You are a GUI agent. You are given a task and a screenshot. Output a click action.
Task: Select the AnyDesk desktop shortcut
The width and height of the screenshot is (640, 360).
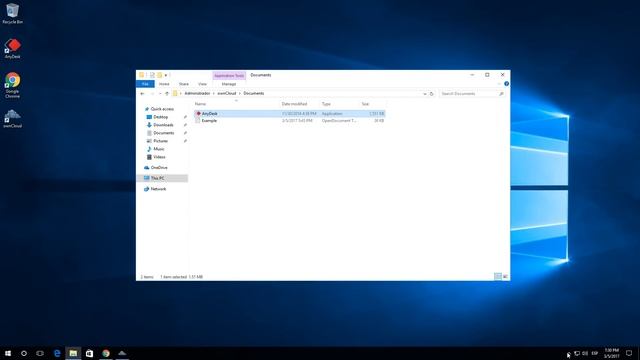(12, 49)
